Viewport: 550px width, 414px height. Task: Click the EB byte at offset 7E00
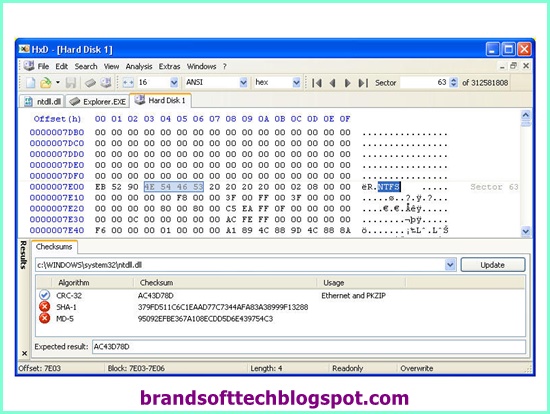100,187
